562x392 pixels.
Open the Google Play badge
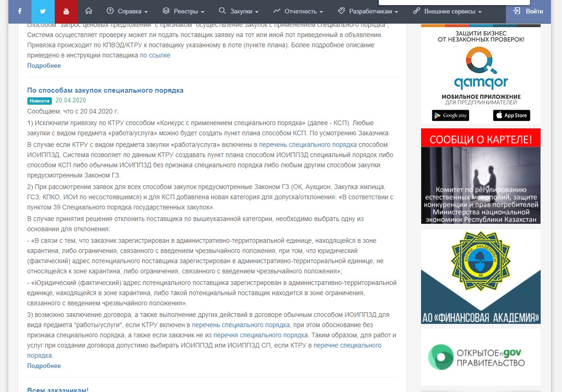[450, 115]
